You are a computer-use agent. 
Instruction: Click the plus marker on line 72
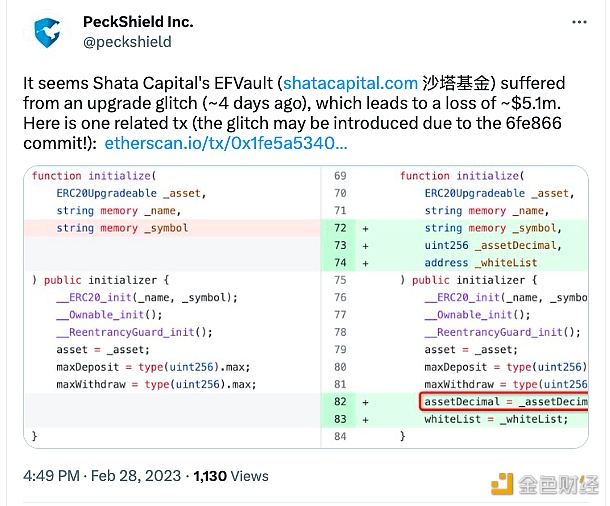[365, 229]
